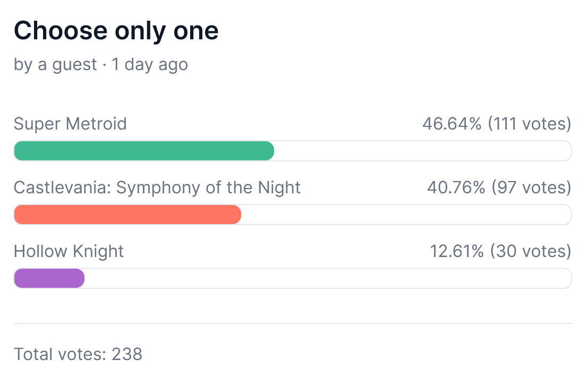
Task: Click the 46.64% percentage value
Action: (x=452, y=124)
